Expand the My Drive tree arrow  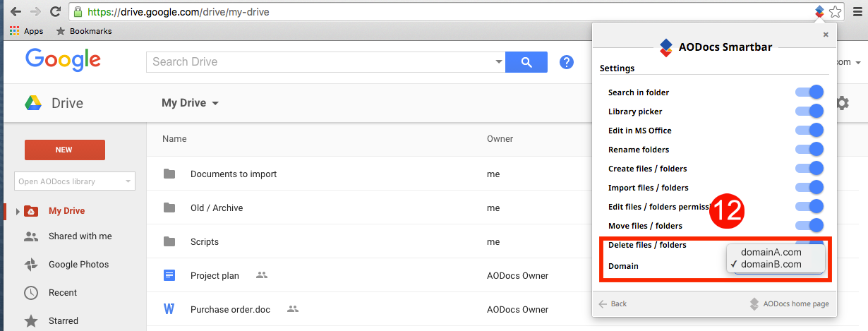[18, 211]
